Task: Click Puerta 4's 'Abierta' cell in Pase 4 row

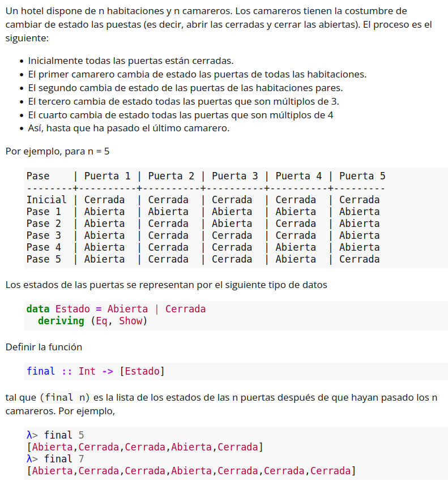Action: (296, 247)
